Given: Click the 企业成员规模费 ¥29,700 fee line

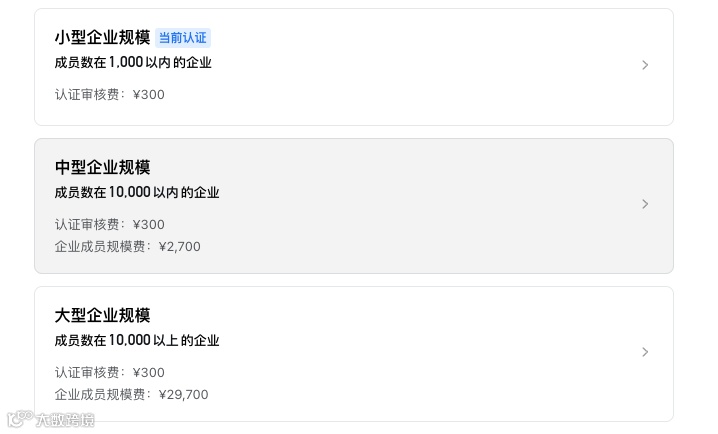Looking at the screenshot, I should tap(132, 394).
